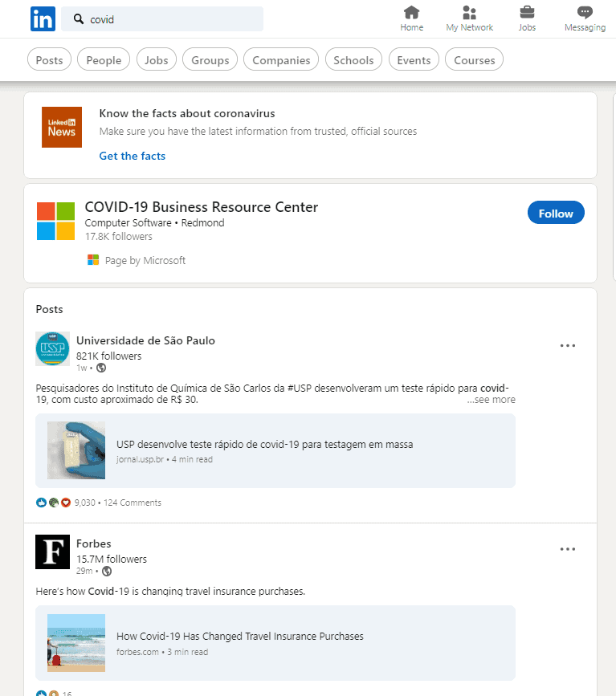616x696 pixels.
Task: Click the 'Posts' section heading
Action: coord(49,309)
